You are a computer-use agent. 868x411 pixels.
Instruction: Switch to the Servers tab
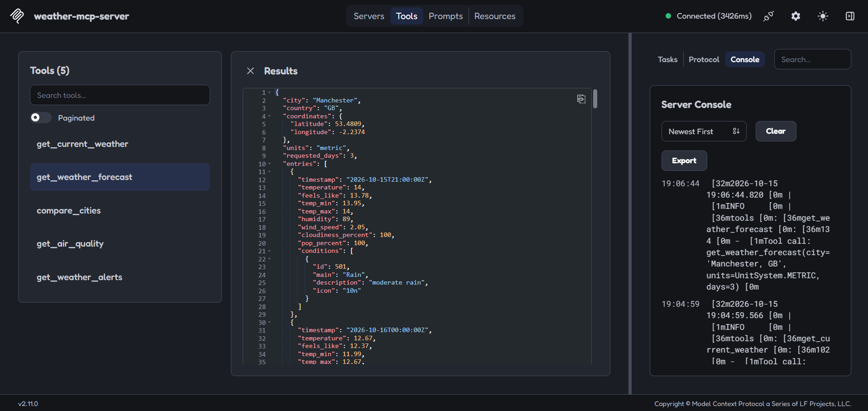[x=369, y=16]
